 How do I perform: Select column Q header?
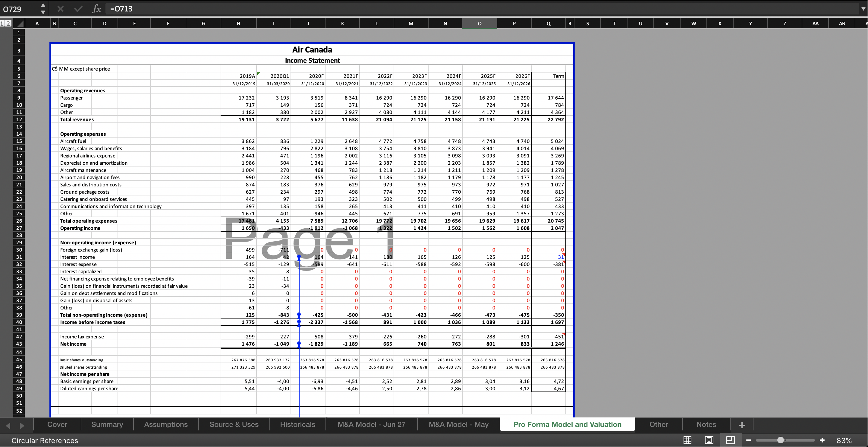pyautogui.click(x=548, y=23)
